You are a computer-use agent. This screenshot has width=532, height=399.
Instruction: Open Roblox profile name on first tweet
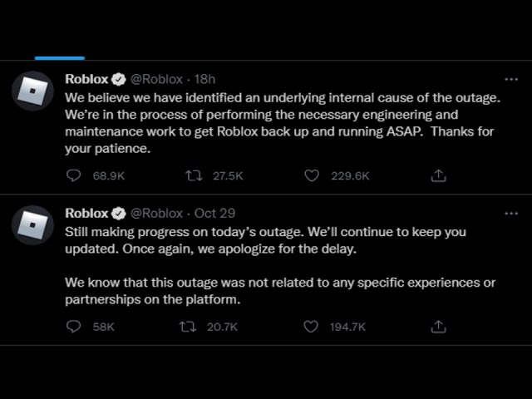point(86,79)
